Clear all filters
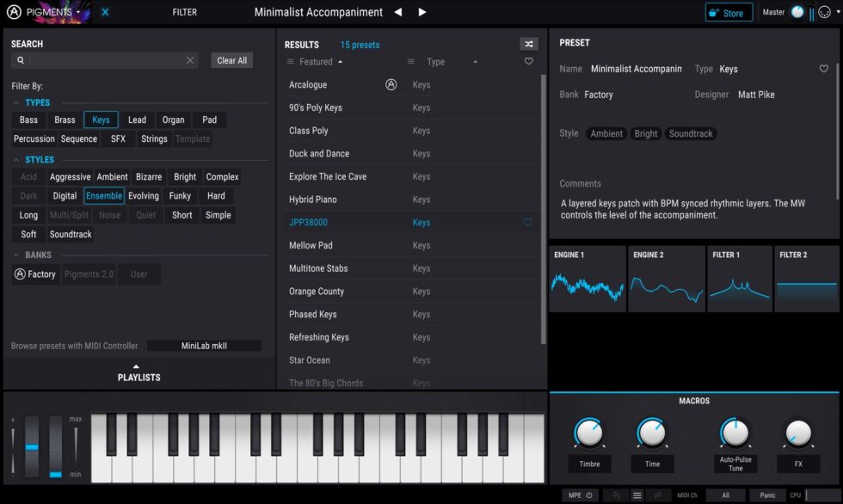Screen dimensions: 843x504 (231, 60)
